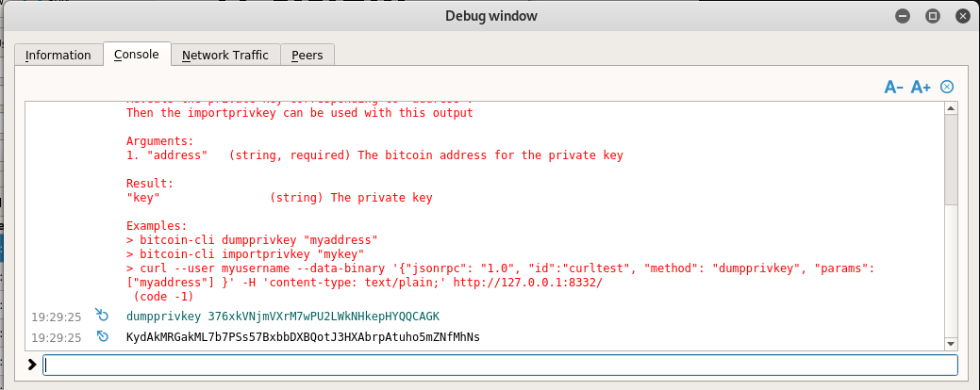Viewport: 980px width, 390px height.
Task: Clear the console with the circled X icon
Action: [x=947, y=87]
